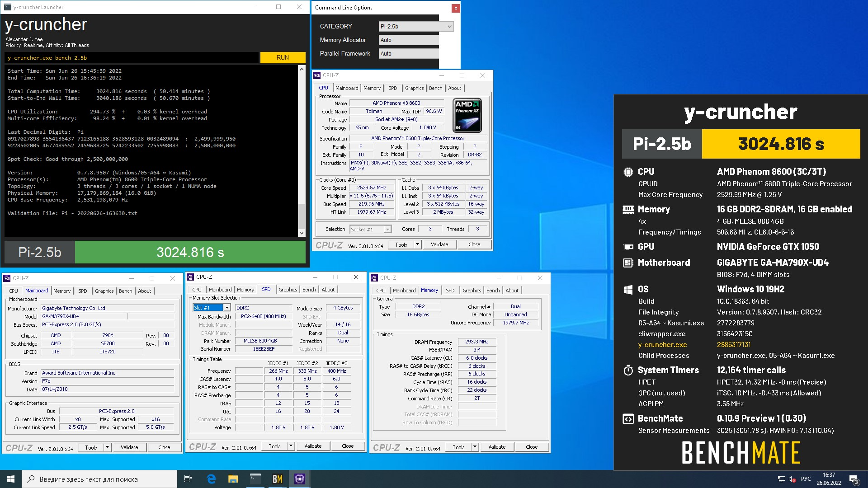Open the notification center icon

point(854,479)
